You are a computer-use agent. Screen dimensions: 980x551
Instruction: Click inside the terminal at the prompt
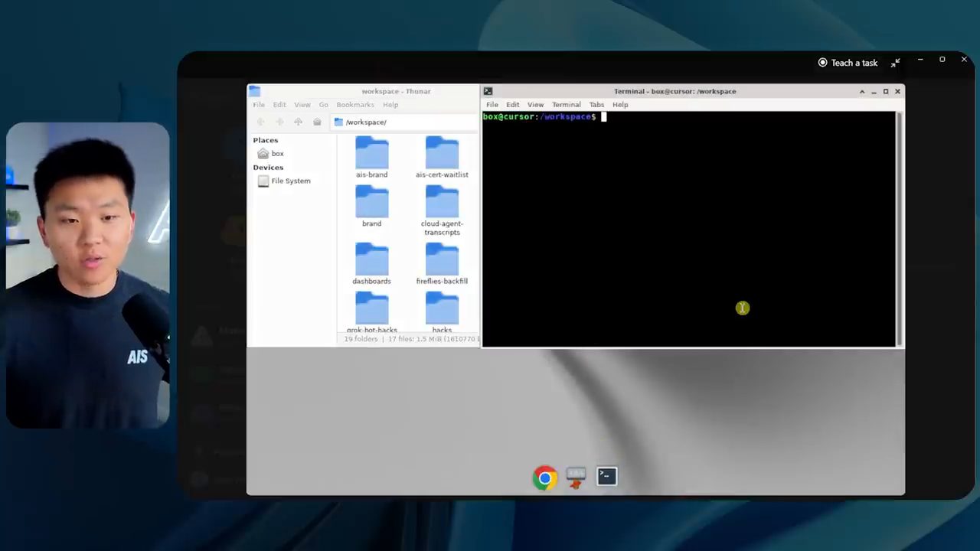[604, 117]
